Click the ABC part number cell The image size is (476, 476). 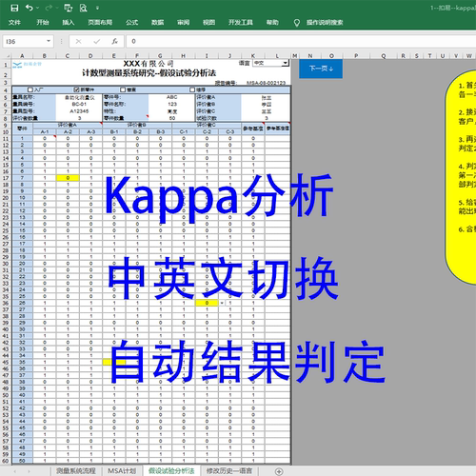click(x=171, y=97)
